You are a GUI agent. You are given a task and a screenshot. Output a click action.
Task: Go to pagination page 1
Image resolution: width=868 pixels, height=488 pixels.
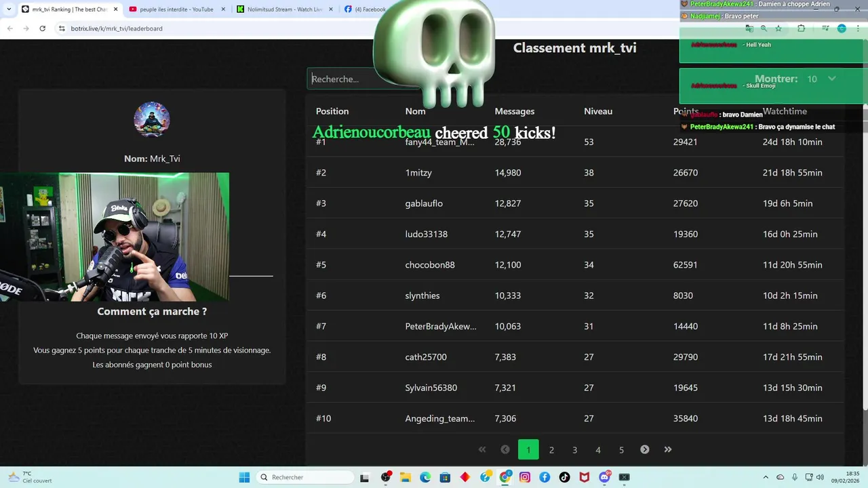pyautogui.click(x=528, y=449)
